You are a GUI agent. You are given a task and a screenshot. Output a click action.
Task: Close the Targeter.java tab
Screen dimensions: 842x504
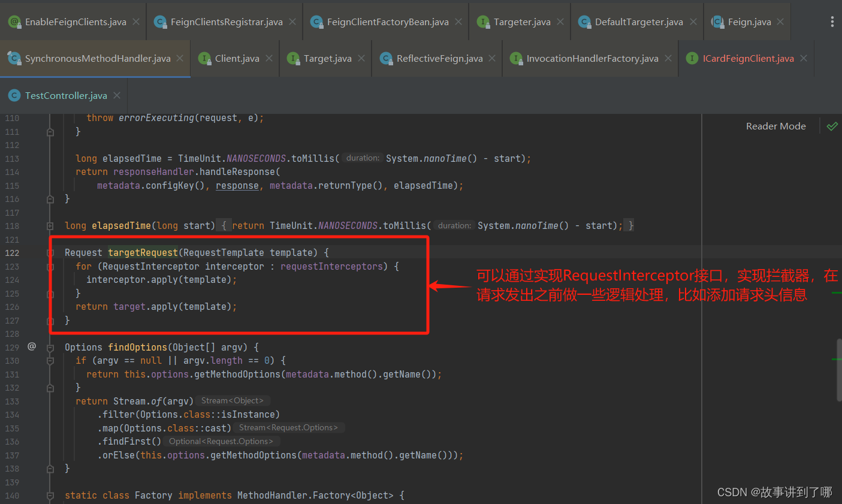560,22
